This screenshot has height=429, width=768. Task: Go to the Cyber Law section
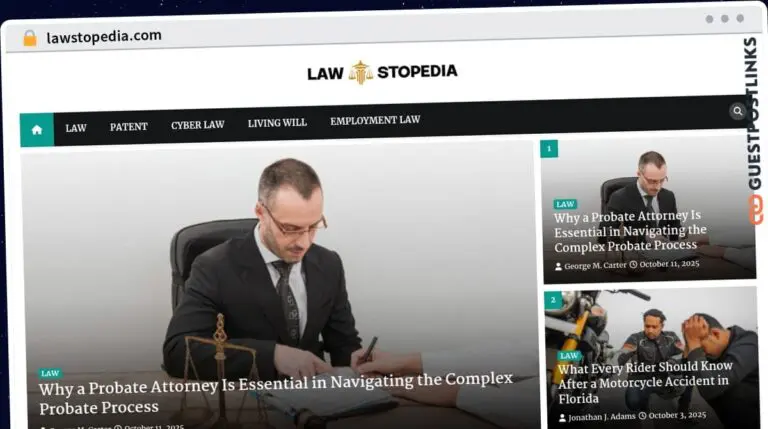198,125
